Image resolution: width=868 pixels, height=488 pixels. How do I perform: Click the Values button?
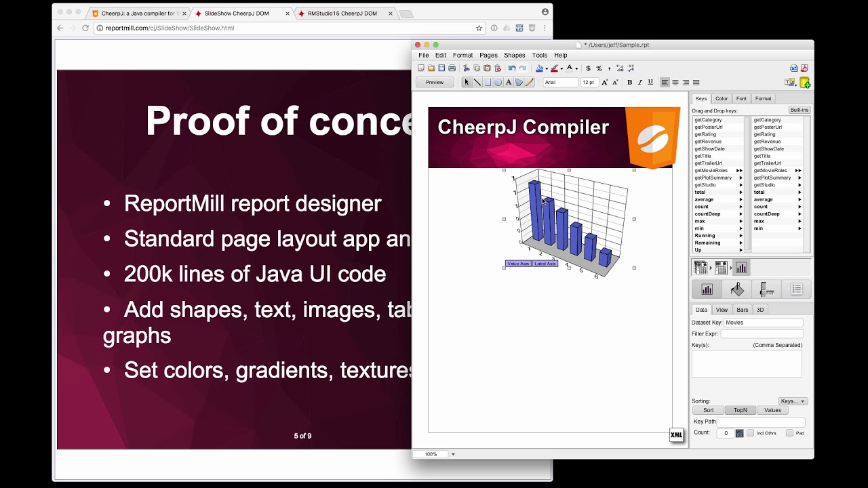(772, 410)
